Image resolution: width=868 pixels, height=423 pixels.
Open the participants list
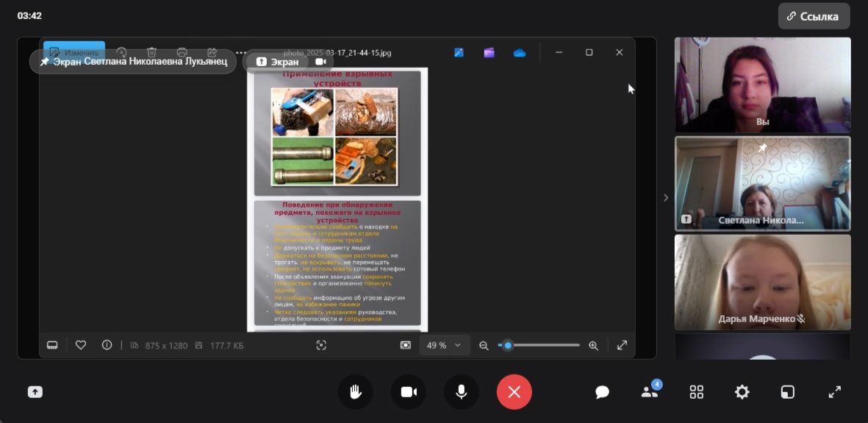pos(649,391)
